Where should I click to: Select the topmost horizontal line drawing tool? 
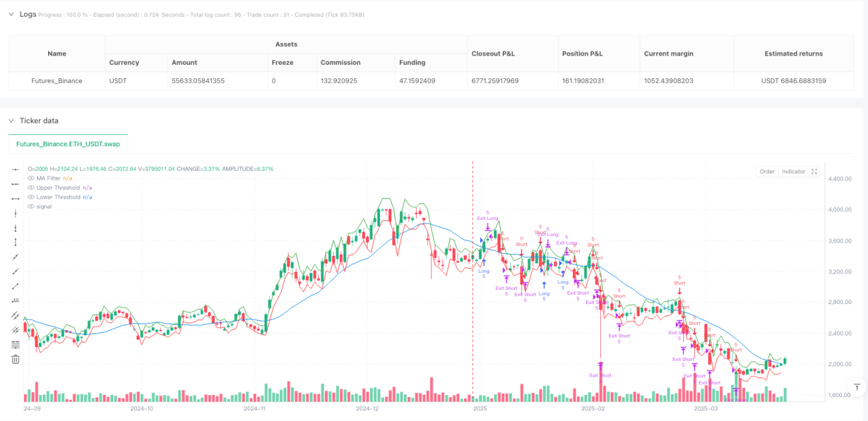point(15,169)
